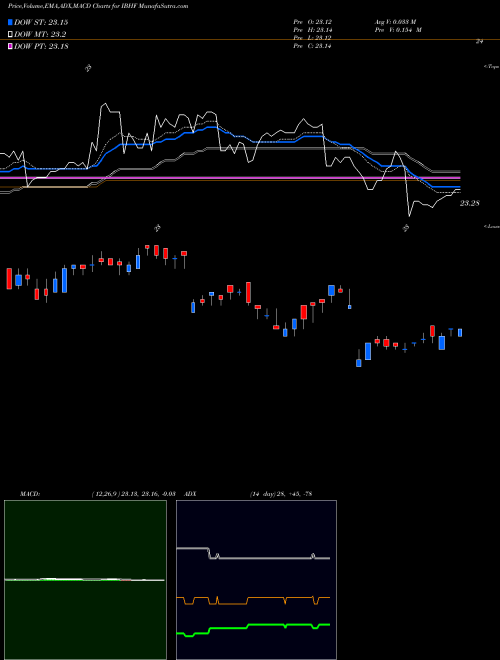This screenshot has width=500, height=660.
Task: Click the white DOW MT legend swatch
Action: point(10,35)
